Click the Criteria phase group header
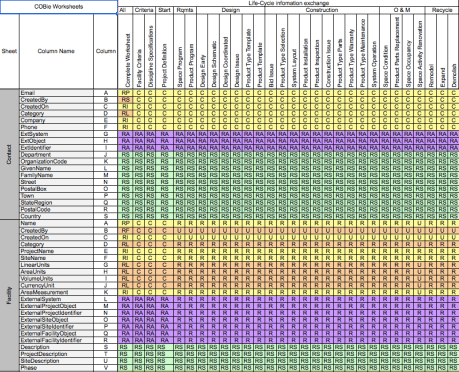Screen dimensions: 459x372 (144, 10)
